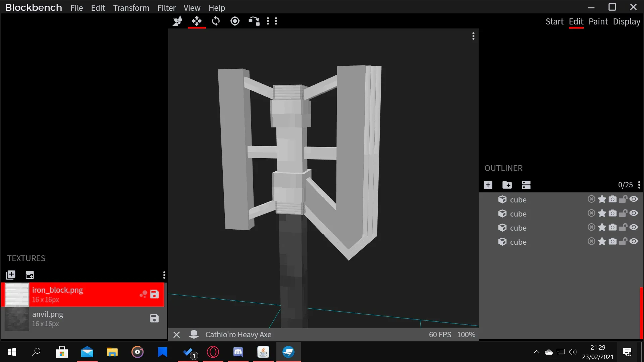Toggle auto UV star on the topmost cube
This screenshot has width=644, height=362.
tap(602, 199)
